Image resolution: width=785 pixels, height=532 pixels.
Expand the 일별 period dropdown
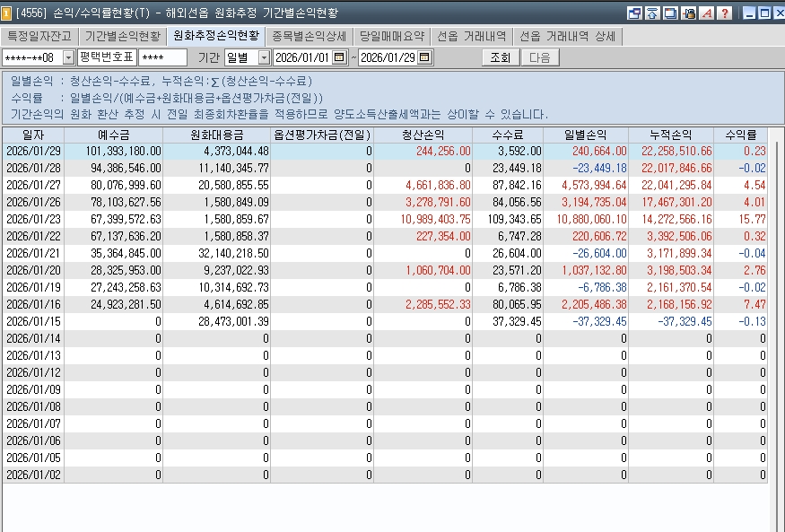264,57
